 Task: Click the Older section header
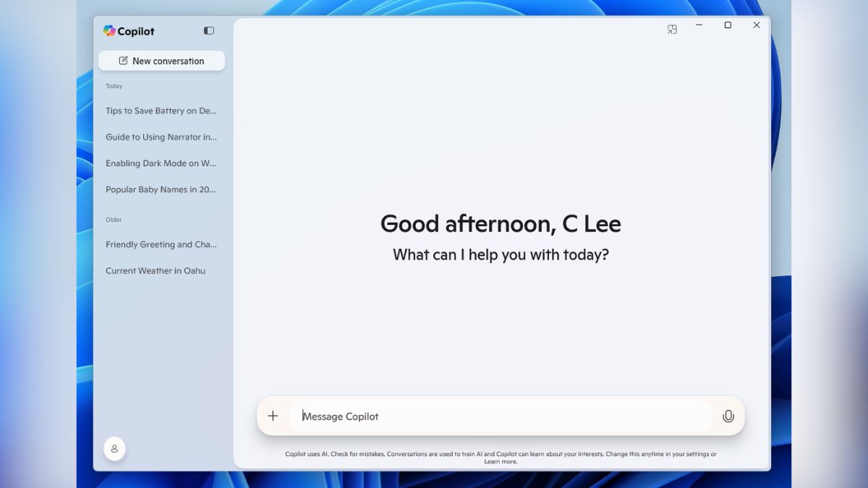point(114,219)
